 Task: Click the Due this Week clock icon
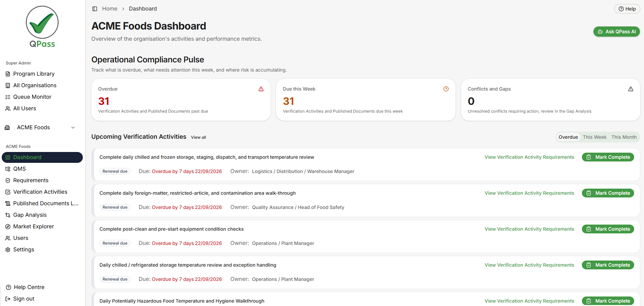pos(446,89)
